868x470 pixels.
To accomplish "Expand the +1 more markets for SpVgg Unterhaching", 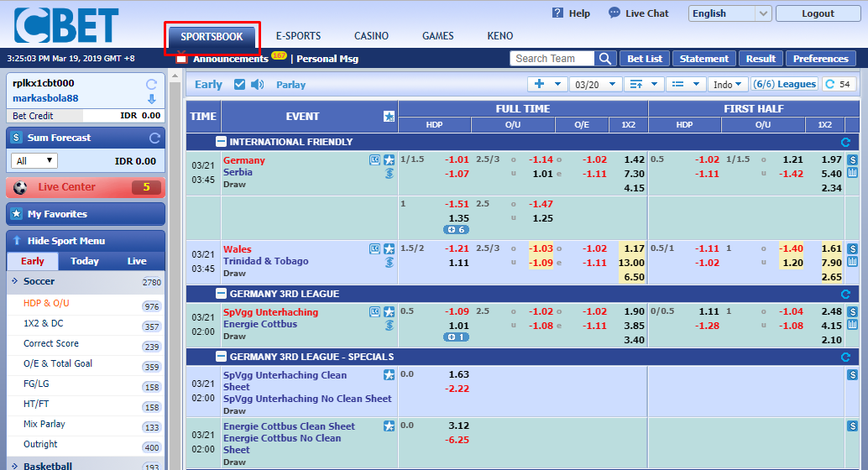I will 456,337.
